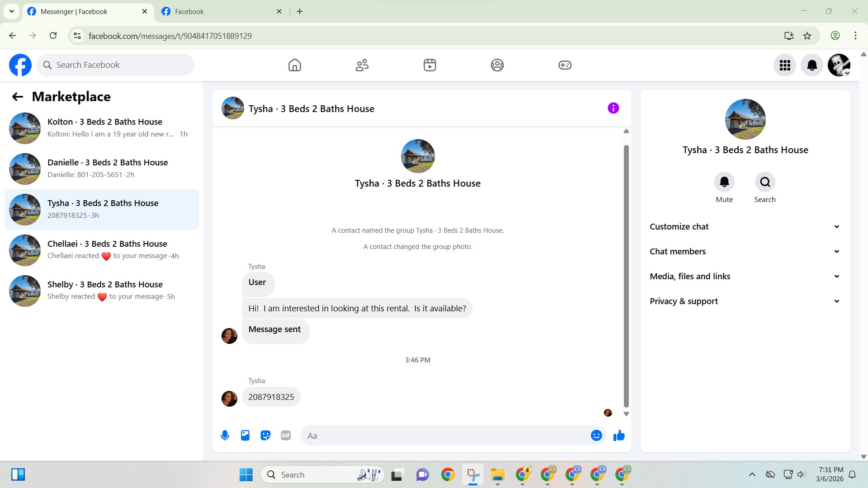Go back from Marketplace with the arrow
868x488 pixels.
pos(18,97)
